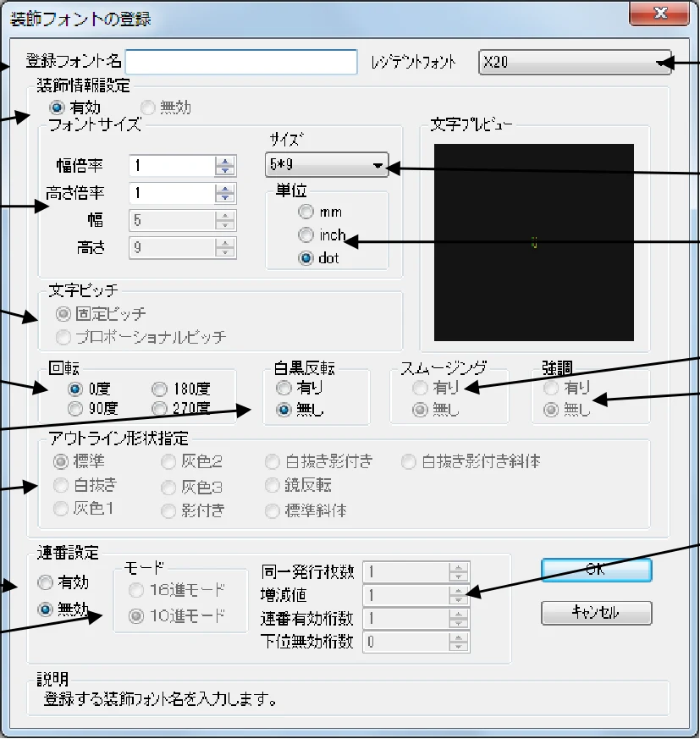
Task: Select 有効 under 装飾情報設定
Action: (x=57, y=108)
